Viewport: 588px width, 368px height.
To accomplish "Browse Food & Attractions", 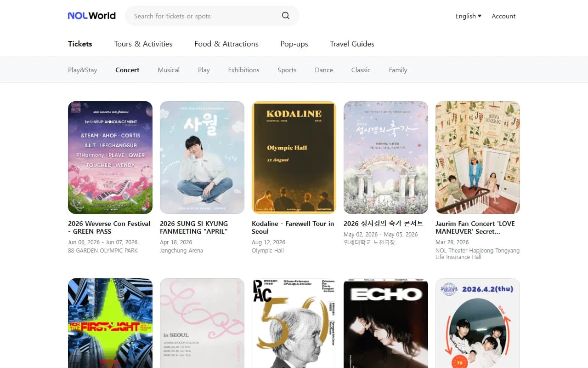I will click(226, 44).
